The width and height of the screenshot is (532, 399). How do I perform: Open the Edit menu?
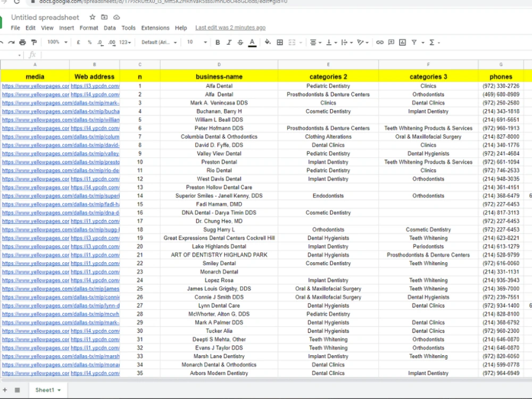click(x=30, y=28)
